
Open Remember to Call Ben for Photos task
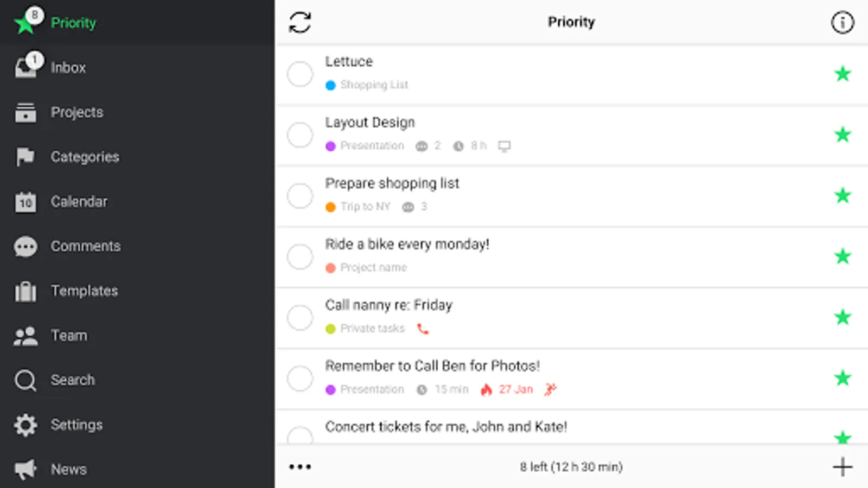click(x=432, y=366)
